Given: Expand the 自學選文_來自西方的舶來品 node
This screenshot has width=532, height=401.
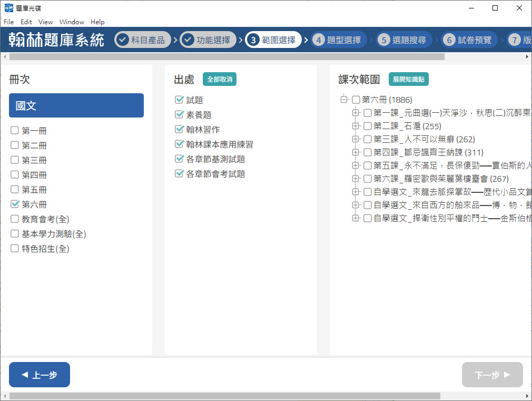Looking at the screenshot, I should (x=355, y=205).
